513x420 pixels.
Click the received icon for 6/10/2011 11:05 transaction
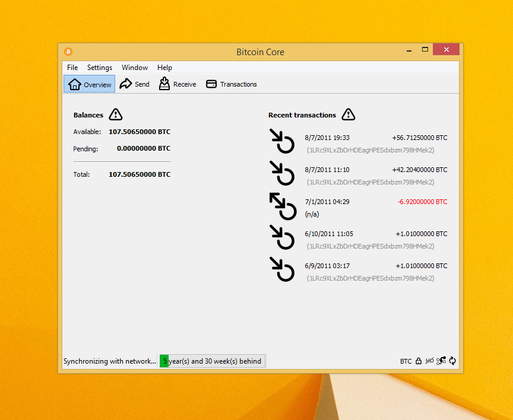282,237
